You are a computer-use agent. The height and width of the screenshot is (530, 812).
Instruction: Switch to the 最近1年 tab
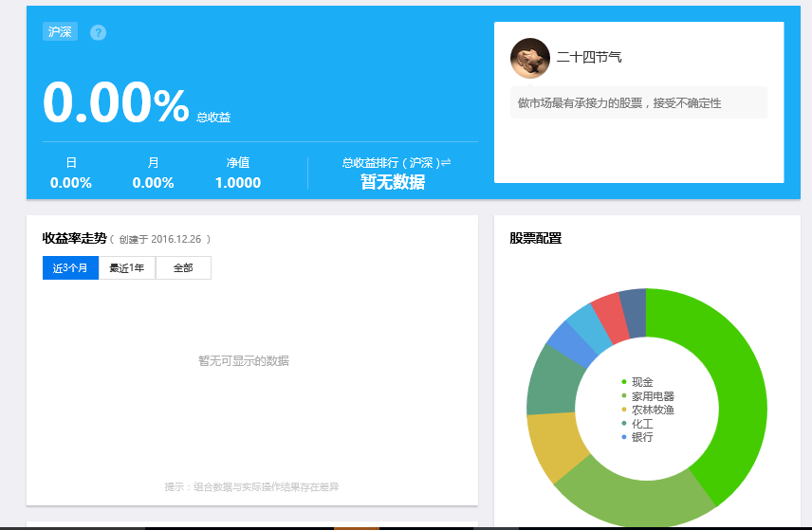pos(126,268)
